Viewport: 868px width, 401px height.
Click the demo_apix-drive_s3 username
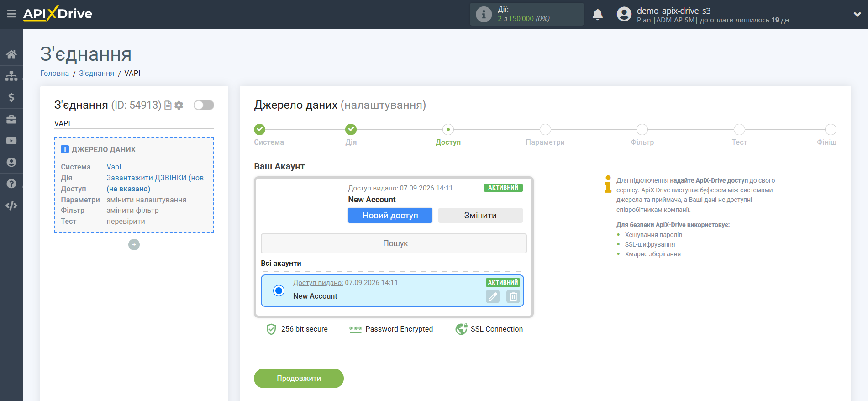[x=673, y=11]
